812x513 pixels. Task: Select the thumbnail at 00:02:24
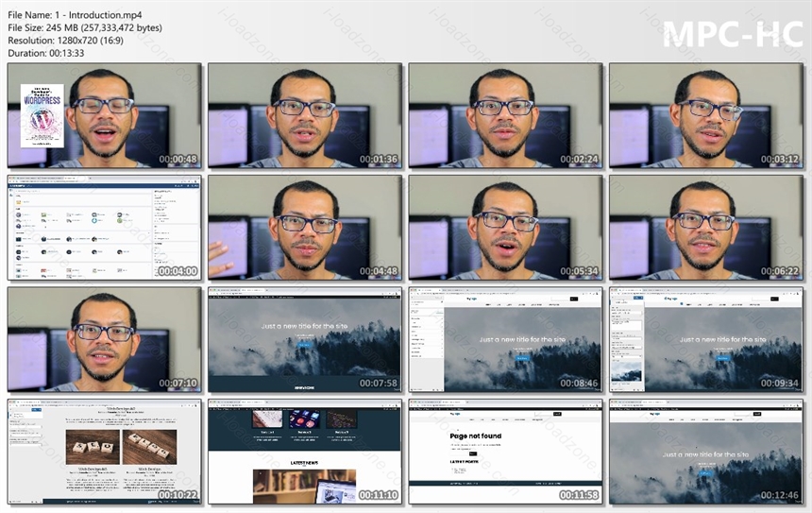coord(505,115)
